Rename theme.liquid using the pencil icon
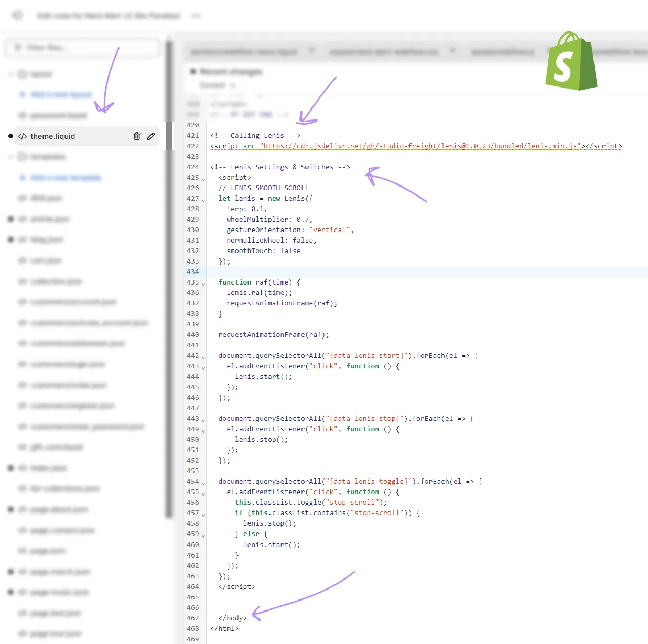Image resolution: width=648 pixels, height=644 pixels. pos(151,136)
